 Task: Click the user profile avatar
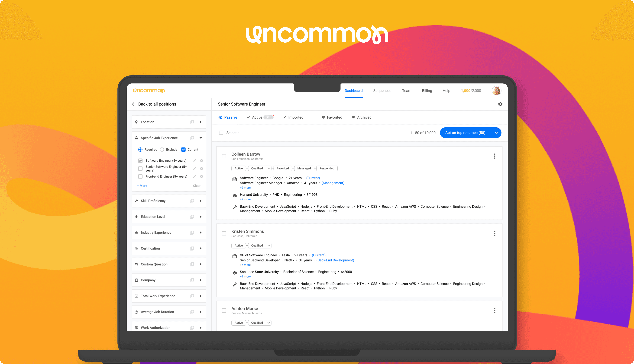[496, 91]
